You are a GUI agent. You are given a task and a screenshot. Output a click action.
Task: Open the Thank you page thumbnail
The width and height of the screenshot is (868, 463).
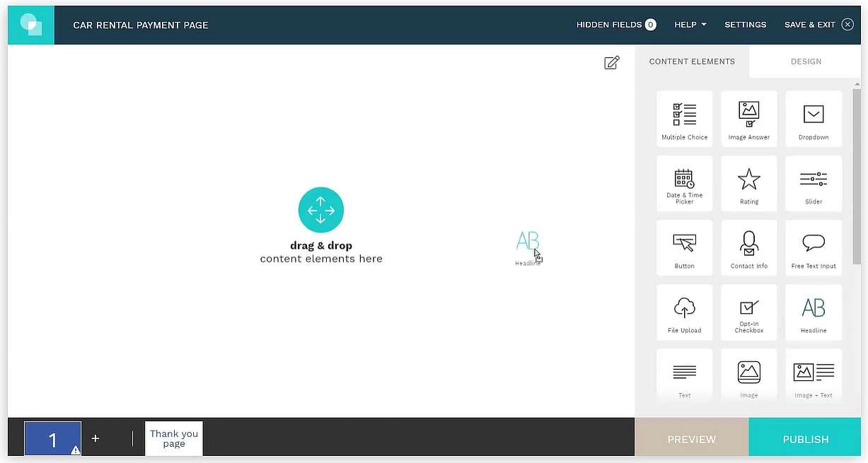click(x=174, y=438)
